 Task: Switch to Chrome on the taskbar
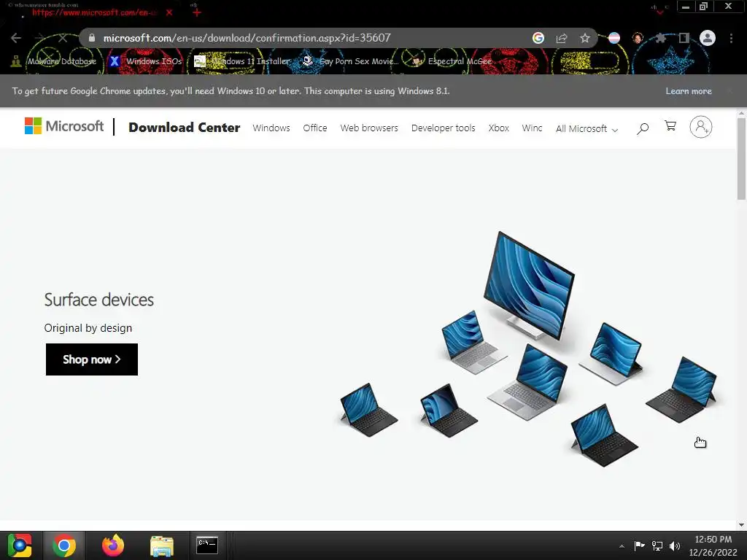click(64, 545)
